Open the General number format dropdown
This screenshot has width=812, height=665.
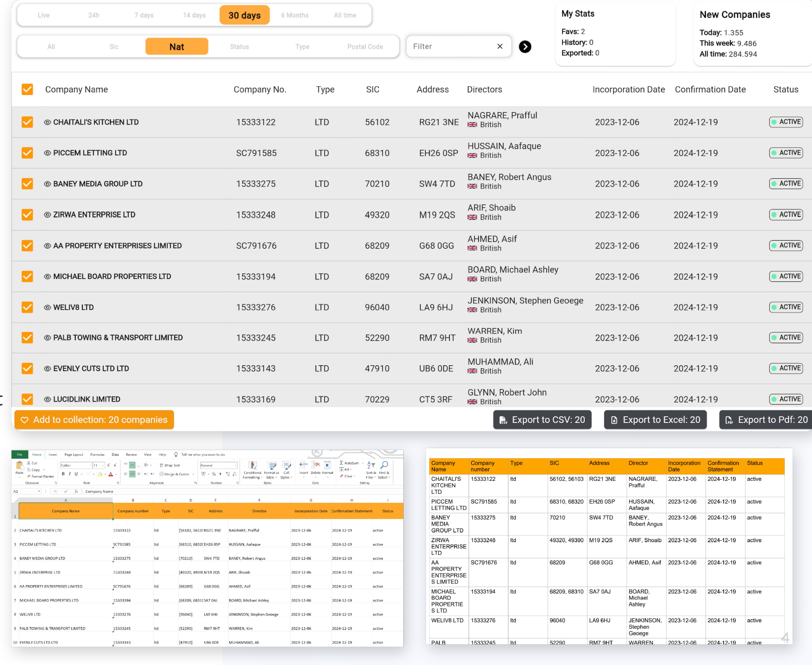pyautogui.click(x=235, y=465)
